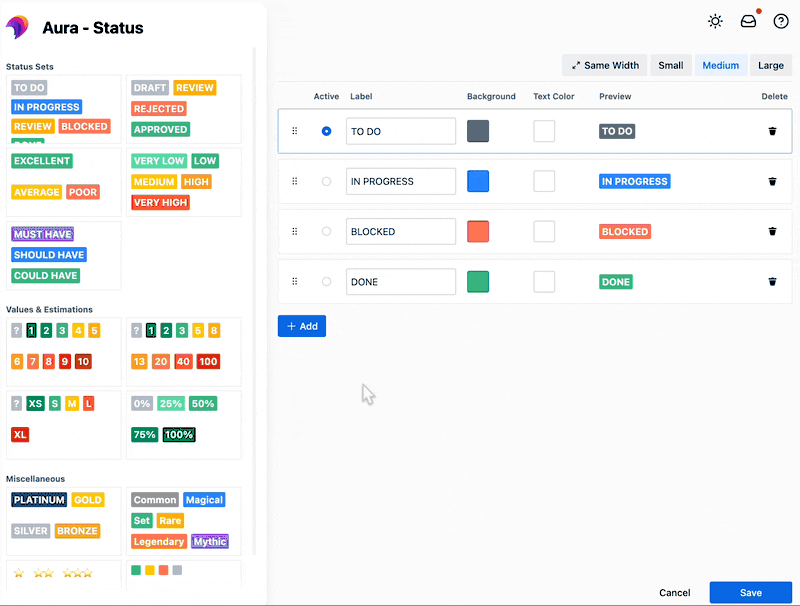Image resolution: width=800 pixels, height=606 pixels.
Task: Click the label input of the DONE row
Action: (400, 281)
